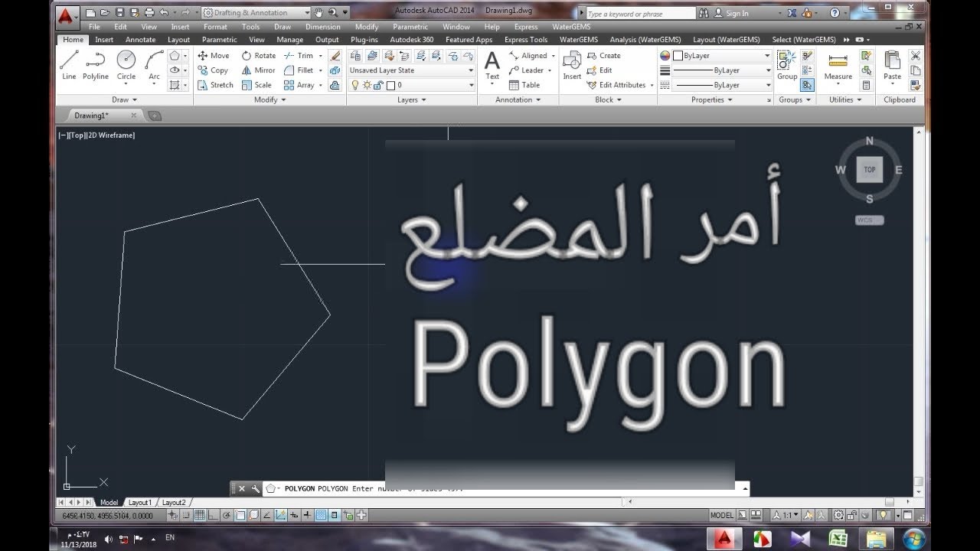
Task: Click the WCS label under ViewCube
Action: 869,220
